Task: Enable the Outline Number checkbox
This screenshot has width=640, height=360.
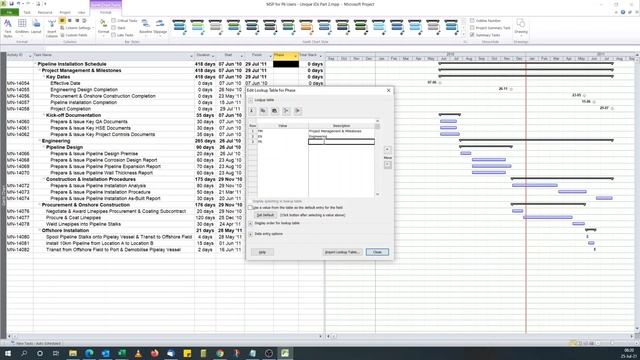Action: coord(472,20)
